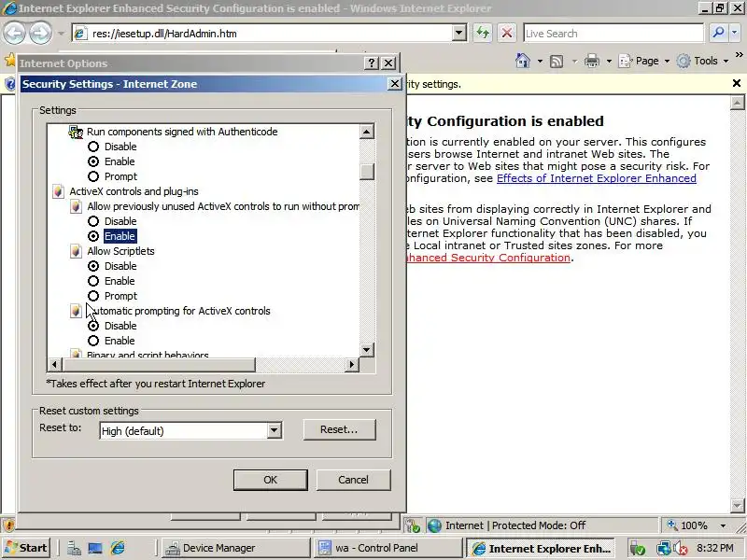Open Effects of Internet Explorer Enhanced link

[596, 178]
